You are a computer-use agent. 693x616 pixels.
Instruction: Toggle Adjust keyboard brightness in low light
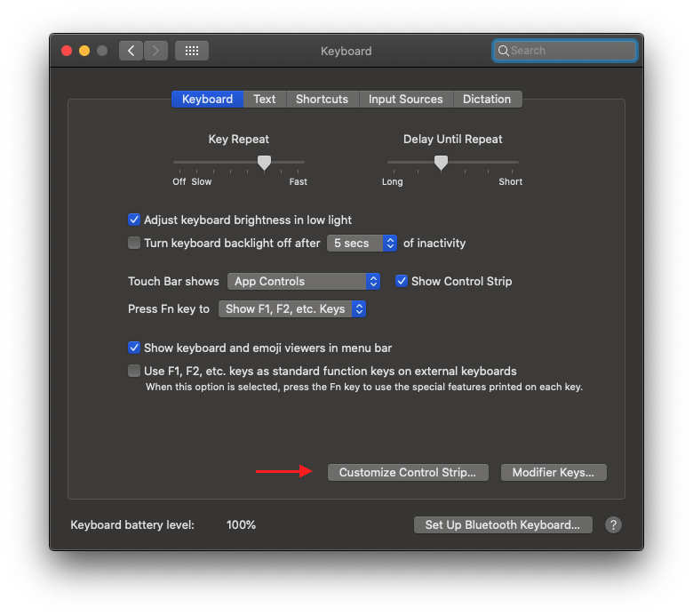pos(134,220)
